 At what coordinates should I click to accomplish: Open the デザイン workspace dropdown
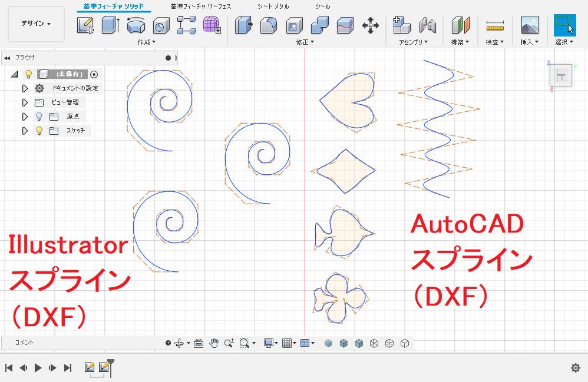click(x=36, y=24)
